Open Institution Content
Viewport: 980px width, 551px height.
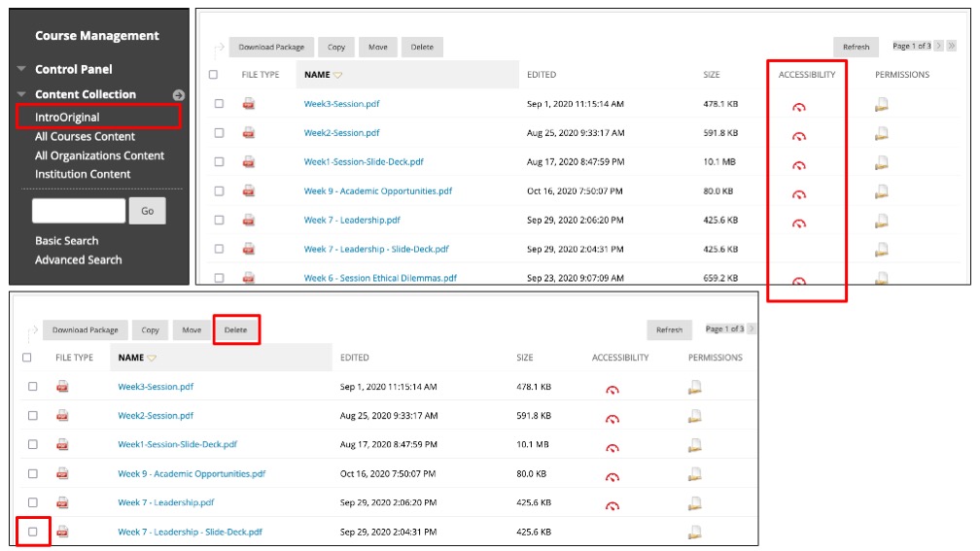click(x=83, y=174)
